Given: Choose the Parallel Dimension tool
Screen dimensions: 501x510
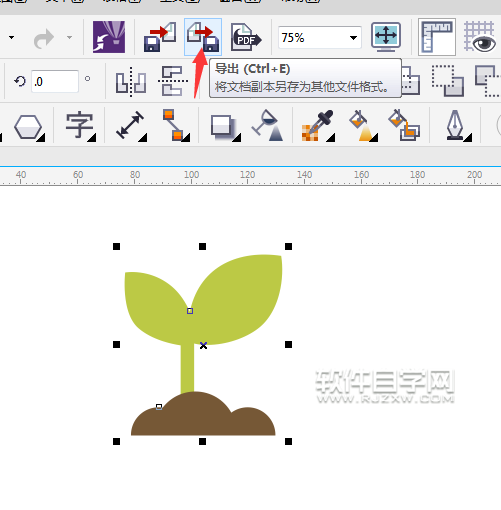Looking at the screenshot, I should pos(131,126).
